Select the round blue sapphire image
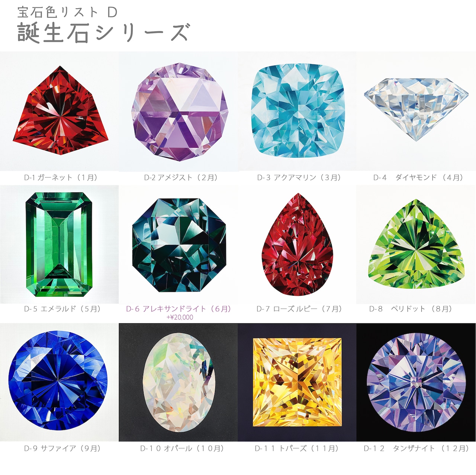Screen dimensions: 476x475 59,382
